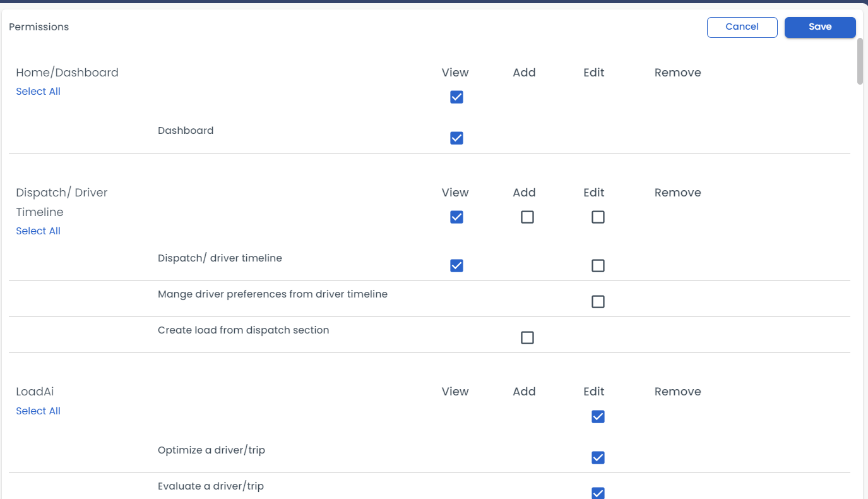Click the vertical scrollbar on the right

point(860,61)
